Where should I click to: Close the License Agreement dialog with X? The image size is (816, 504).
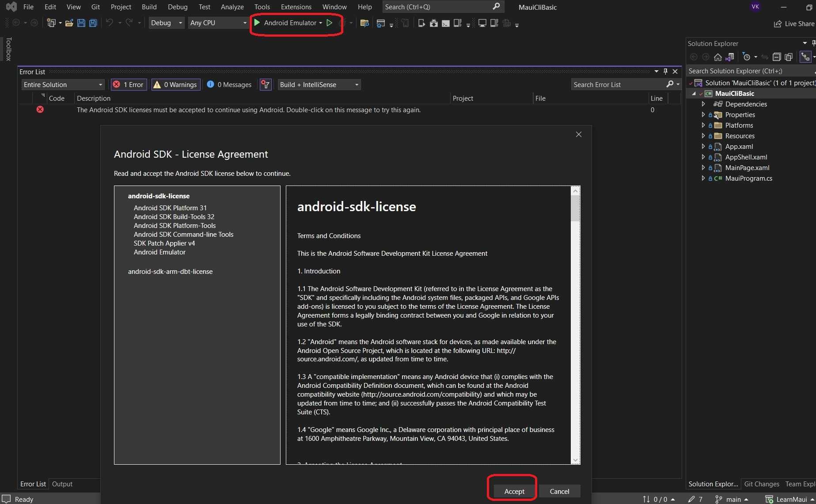(579, 134)
